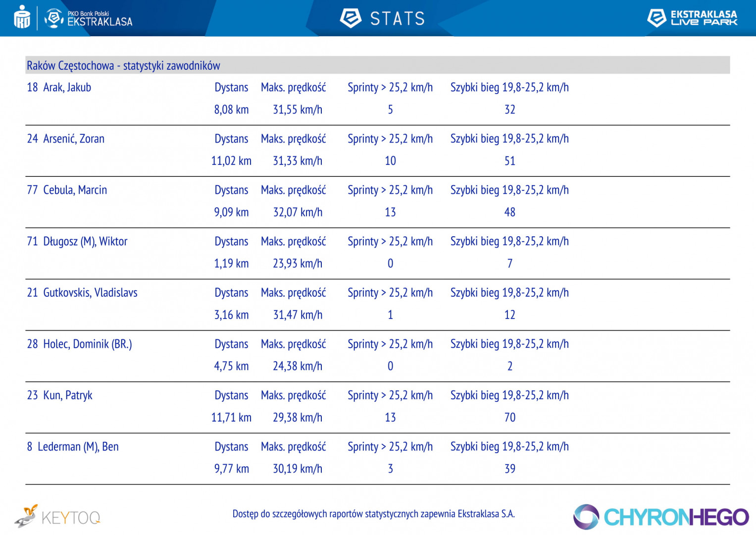
Task: Click the CHYRONHEGO wordmark text
Action: [676, 517]
